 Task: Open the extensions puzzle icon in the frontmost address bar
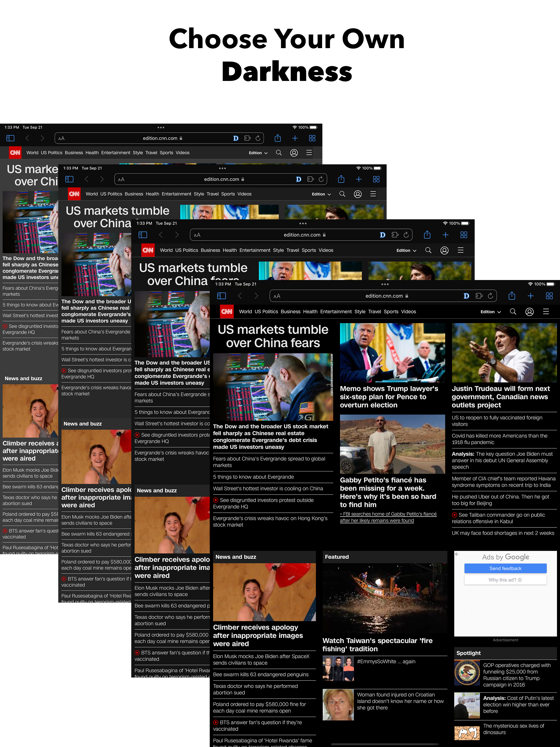coord(479,296)
